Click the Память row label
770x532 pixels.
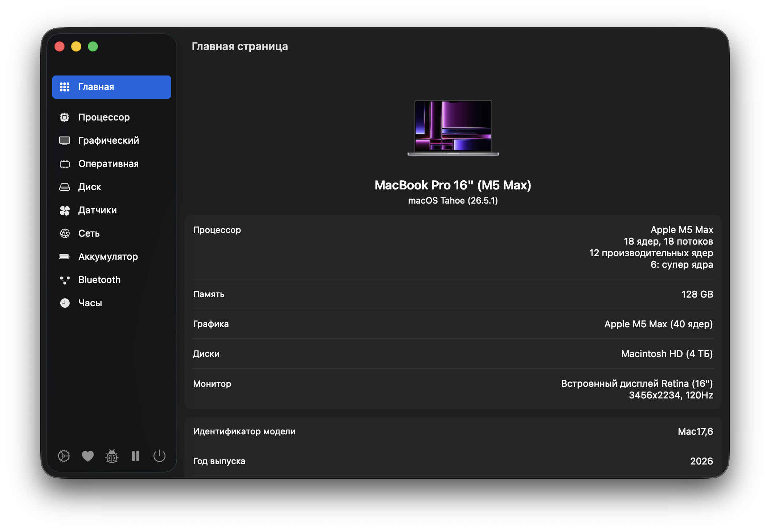(209, 294)
